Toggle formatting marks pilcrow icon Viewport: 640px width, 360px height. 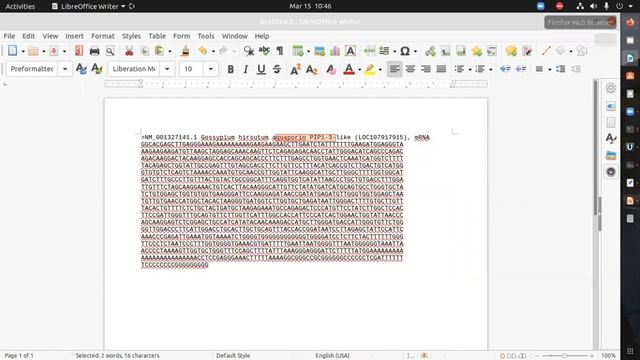click(x=280, y=51)
